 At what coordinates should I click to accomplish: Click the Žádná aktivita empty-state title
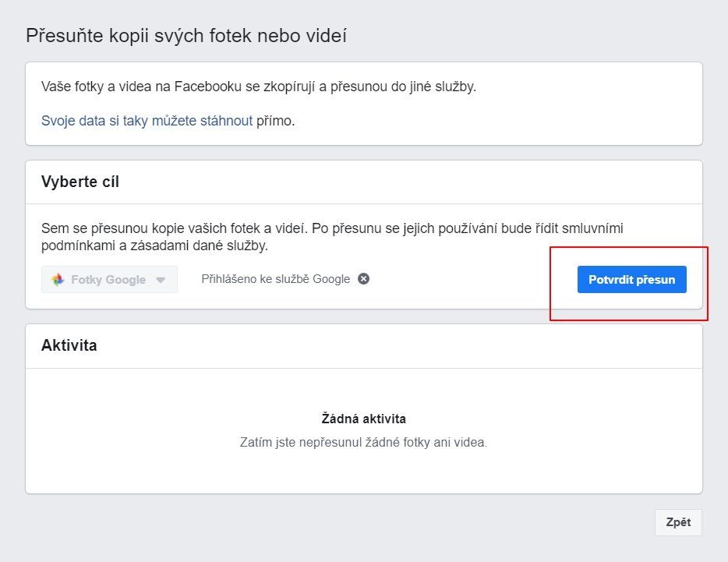pyautogui.click(x=364, y=419)
